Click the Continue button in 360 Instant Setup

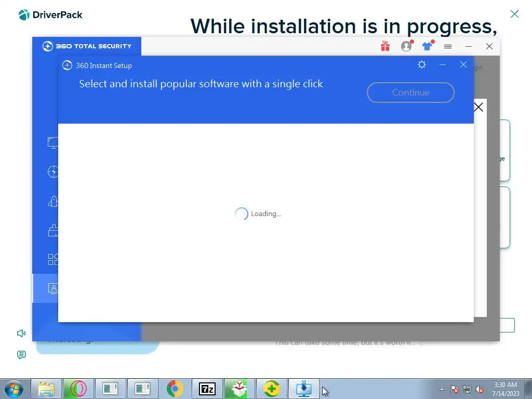point(410,92)
